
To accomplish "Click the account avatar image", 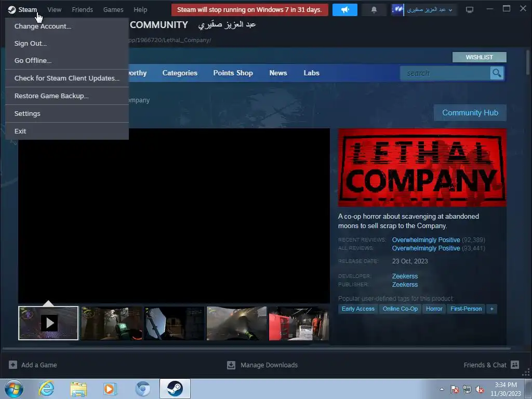I will [x=397, y=10].
